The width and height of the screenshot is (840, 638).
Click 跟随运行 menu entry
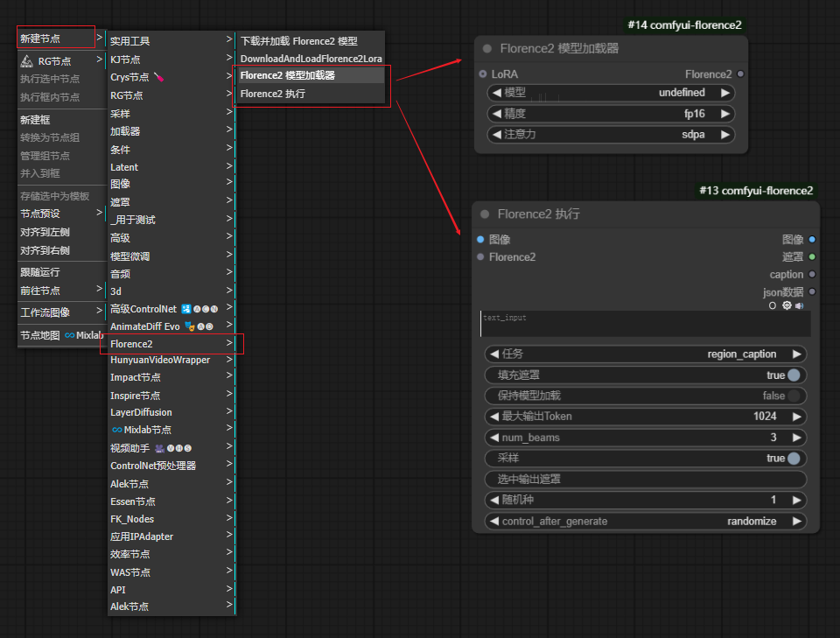61,272
